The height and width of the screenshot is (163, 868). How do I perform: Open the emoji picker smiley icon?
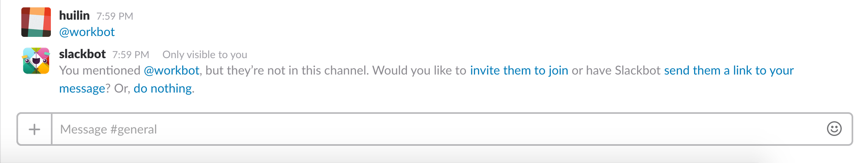pos(834,129)
